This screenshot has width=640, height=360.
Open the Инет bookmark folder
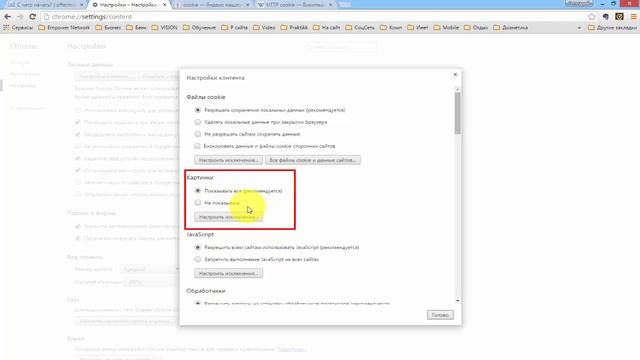tap(418, 28)
